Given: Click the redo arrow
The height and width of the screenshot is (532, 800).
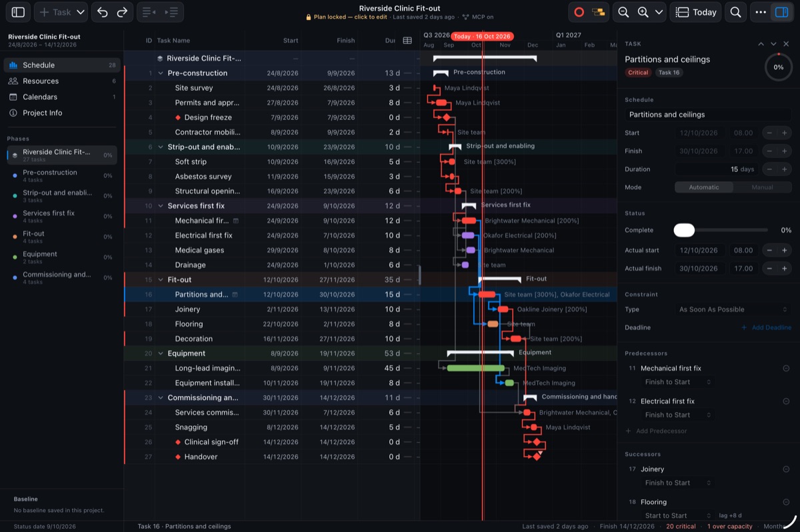Looking at the screenshot, I should 122,12.
